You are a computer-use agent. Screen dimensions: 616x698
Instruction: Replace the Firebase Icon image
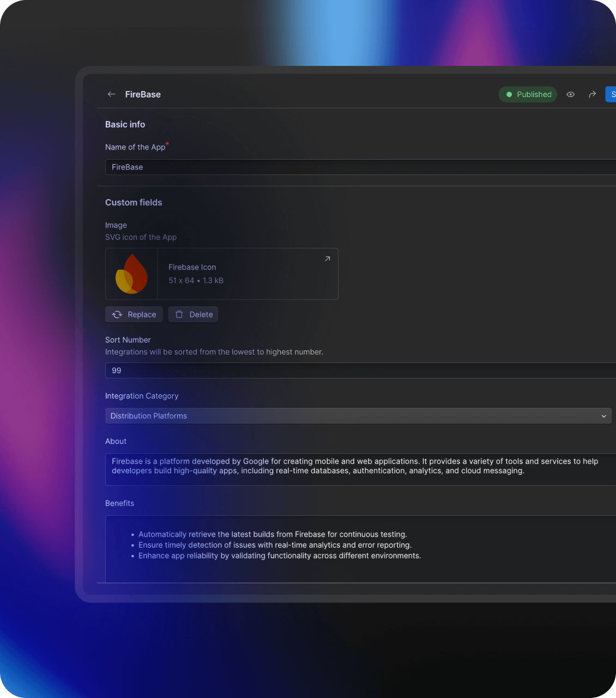coord(134,315)
